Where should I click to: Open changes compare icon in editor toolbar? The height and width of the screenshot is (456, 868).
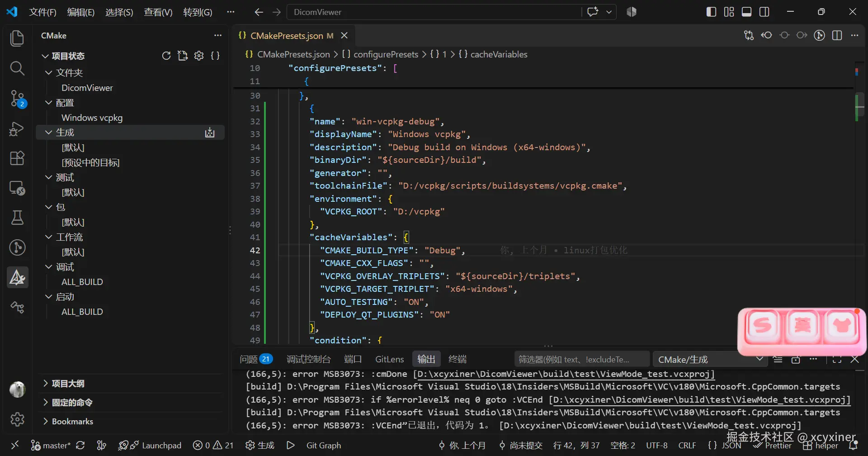[x=749, y=35]
